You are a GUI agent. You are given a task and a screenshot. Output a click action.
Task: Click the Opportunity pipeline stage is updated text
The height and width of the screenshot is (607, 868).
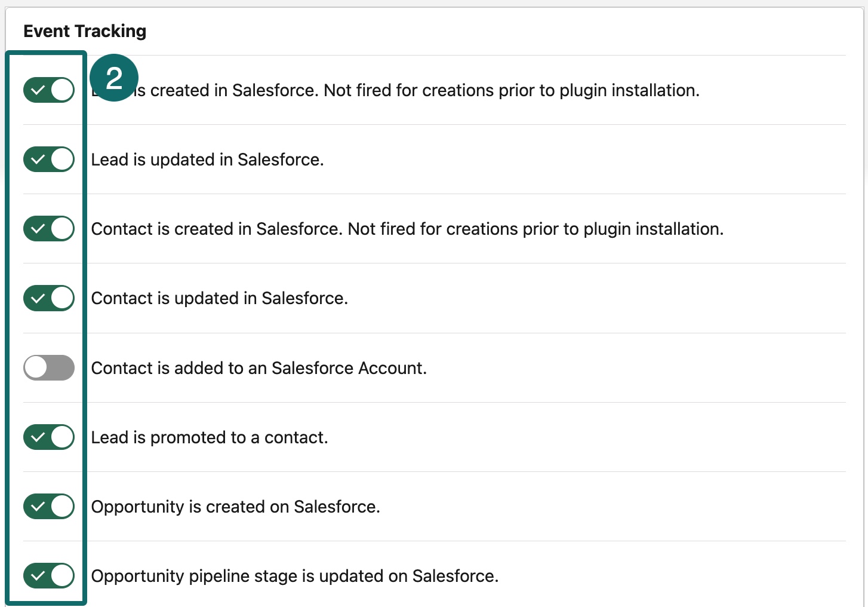(x=294, y=576)
